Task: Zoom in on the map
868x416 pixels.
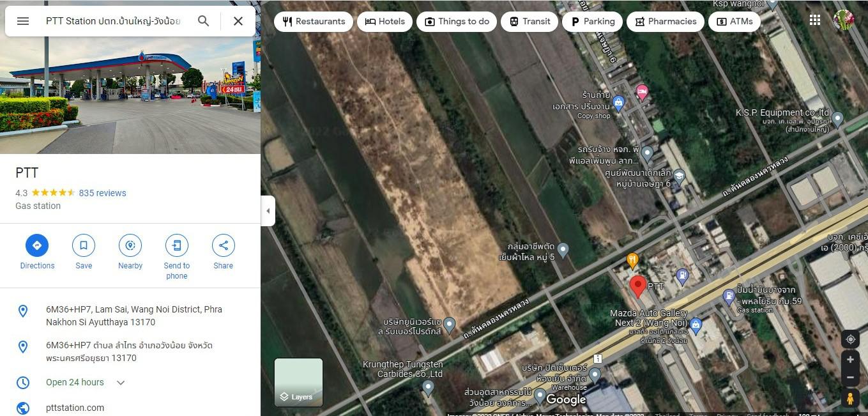Action: [x=850, y=360]
